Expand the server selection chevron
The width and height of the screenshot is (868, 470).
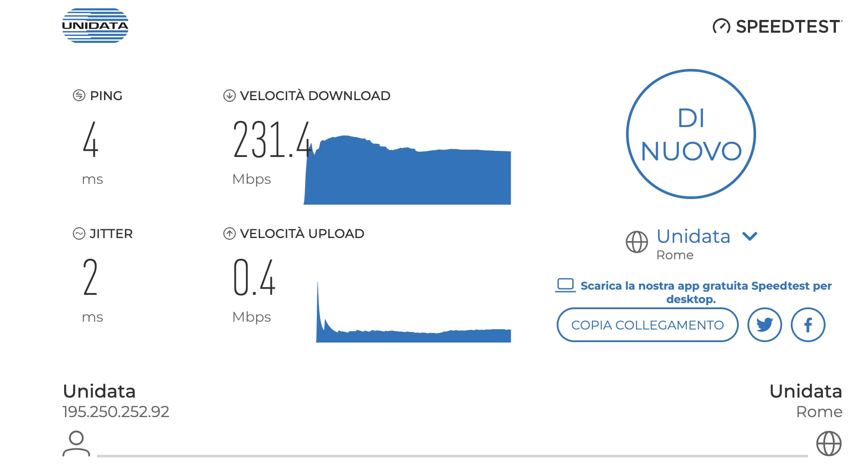(x=750, y=236)
